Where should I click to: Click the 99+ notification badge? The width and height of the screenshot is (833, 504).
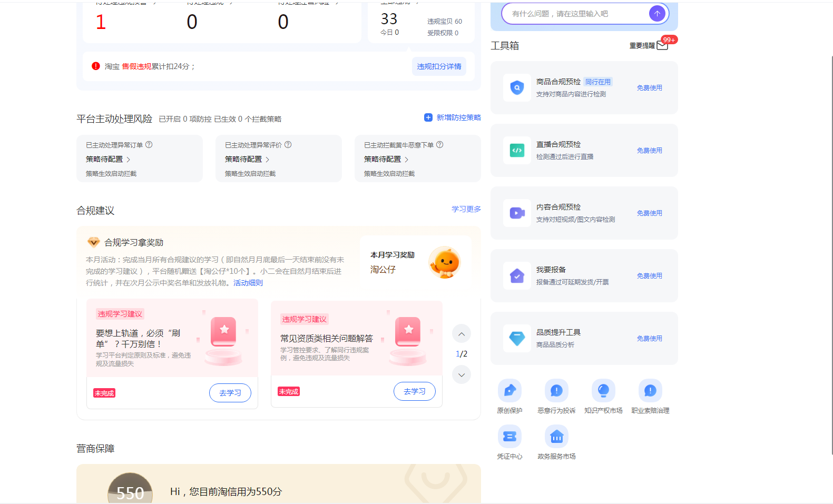pyautogui.click(x=669, y=39)
